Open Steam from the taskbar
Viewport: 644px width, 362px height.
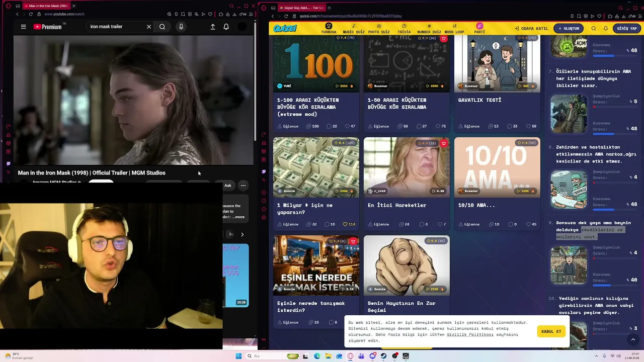pyautogui.click(x=384, y=356)
